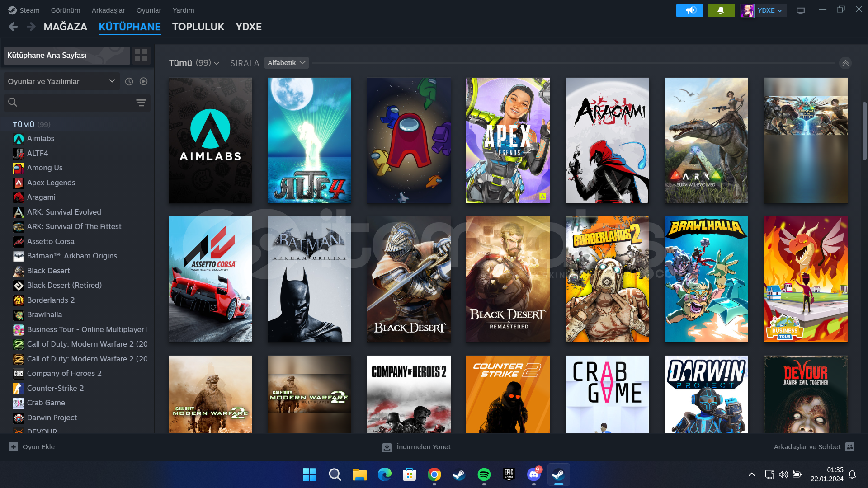Click the Windows Start button
The width and height of the screenshot is (868, 488).
pos(310,474)
